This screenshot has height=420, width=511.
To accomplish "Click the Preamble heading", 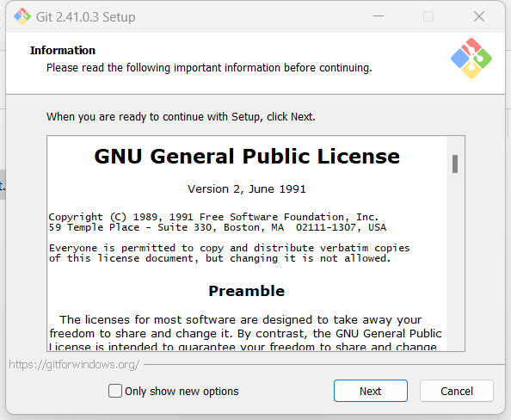I will 247,291.
